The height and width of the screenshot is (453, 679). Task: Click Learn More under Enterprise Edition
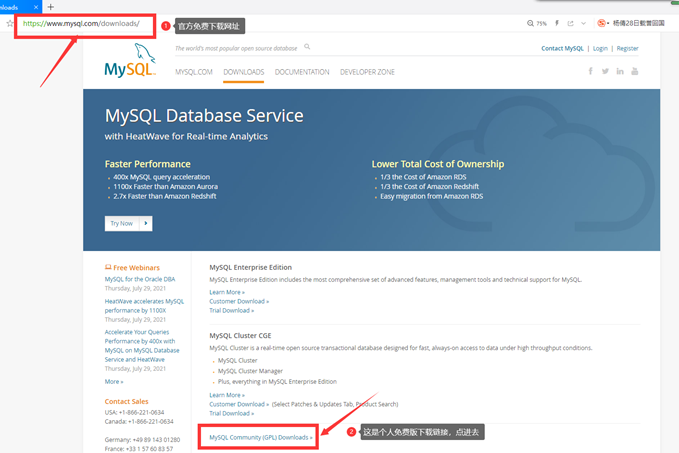coord(227,292)
